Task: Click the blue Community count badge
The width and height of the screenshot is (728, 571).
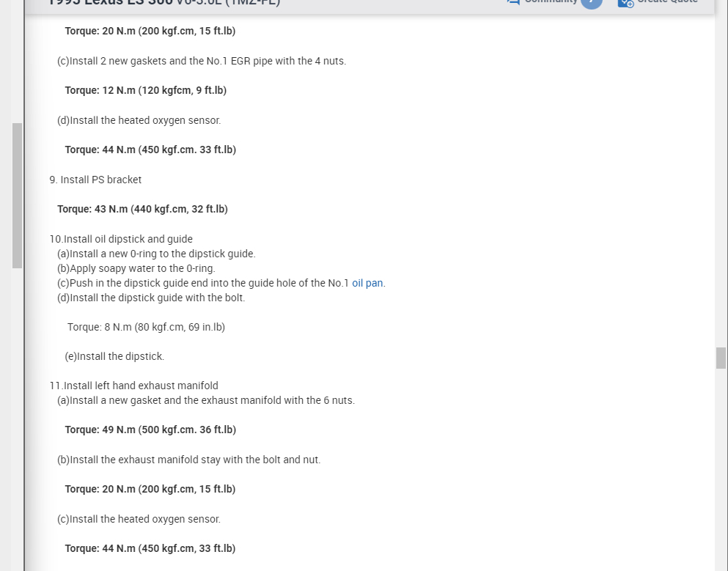Action: pyautogui.click(x=592, y=2)
